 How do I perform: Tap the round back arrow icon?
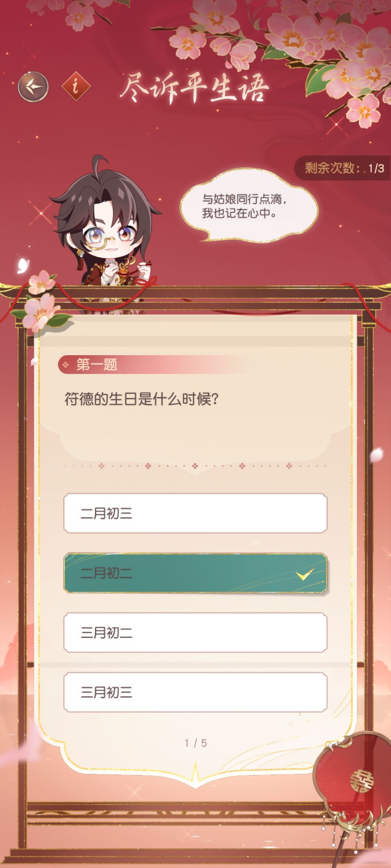[x=33, y=87]
